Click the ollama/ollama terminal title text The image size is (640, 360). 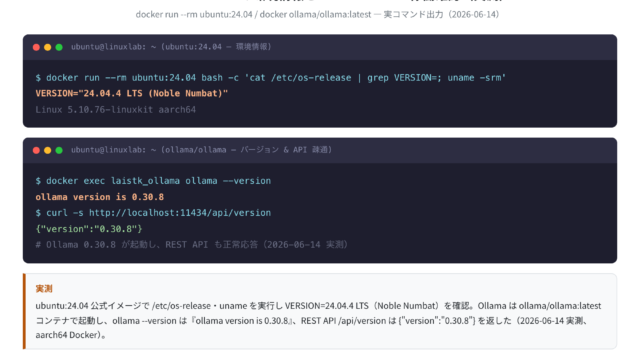[201, 150]
